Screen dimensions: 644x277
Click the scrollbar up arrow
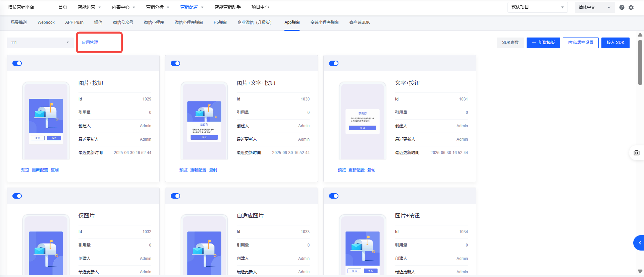click(640, 35)
